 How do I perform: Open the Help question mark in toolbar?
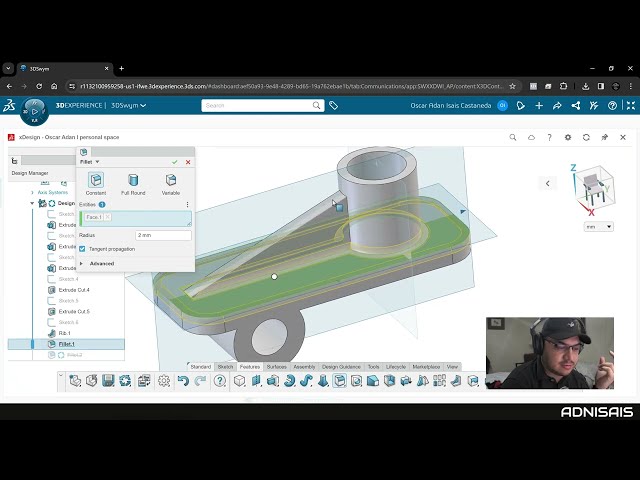click(x=220, y=381)
